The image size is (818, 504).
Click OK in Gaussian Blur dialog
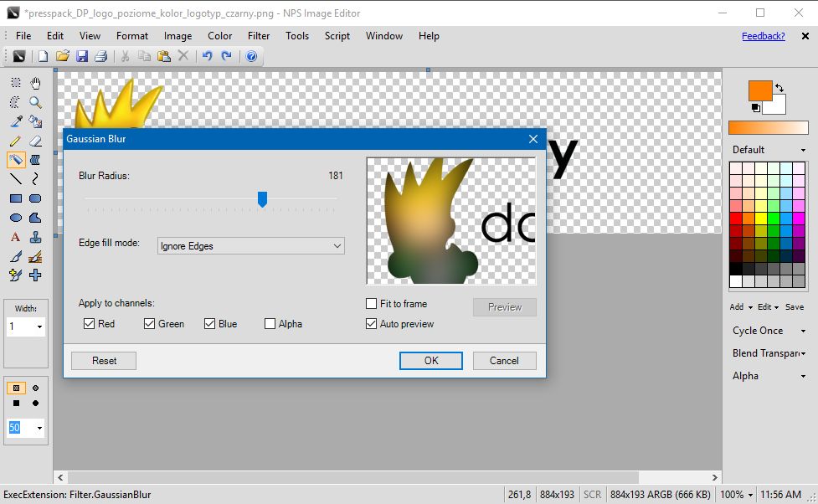pyautogui.click(x=431, y=361)
